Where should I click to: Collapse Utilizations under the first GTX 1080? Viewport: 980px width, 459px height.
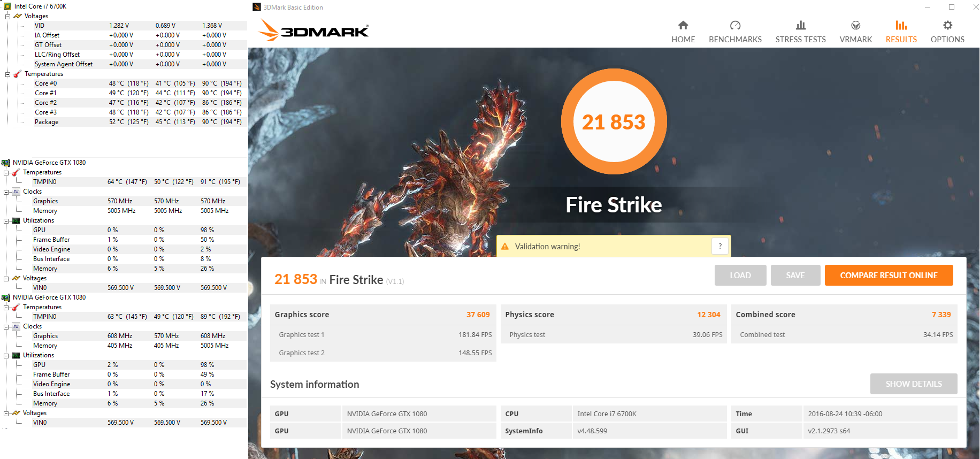pos(6,220)
